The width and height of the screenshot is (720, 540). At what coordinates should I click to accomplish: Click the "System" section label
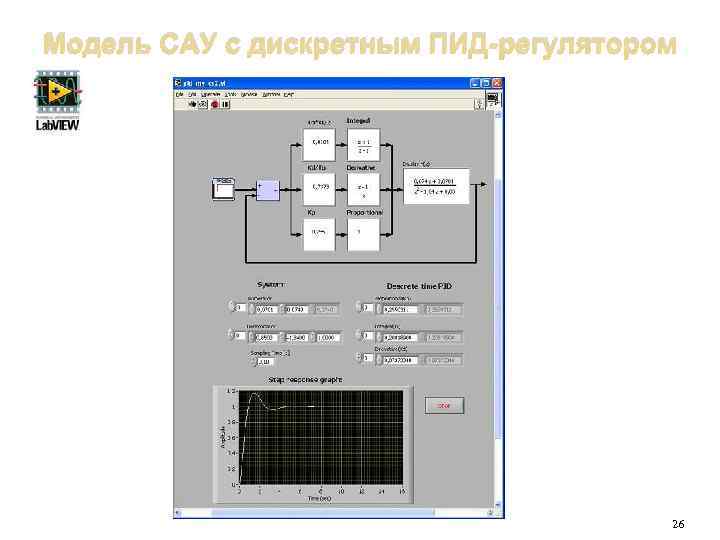271,285
